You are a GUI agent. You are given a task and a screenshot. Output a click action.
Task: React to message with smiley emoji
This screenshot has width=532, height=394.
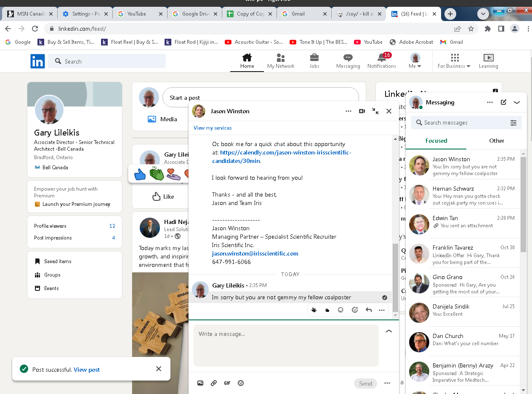[340, 310]
